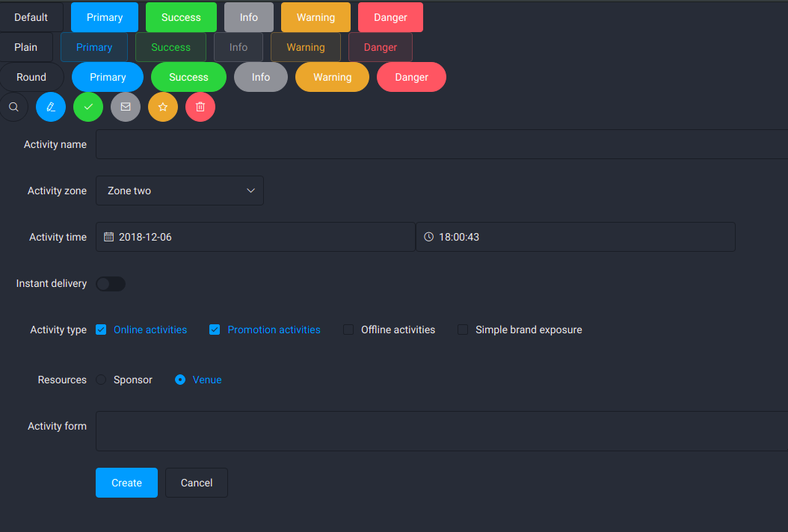The width and height of the screenshot is (788, 532).
Task: Click the gray envelope message icon
Action: [x=126, y=107]
